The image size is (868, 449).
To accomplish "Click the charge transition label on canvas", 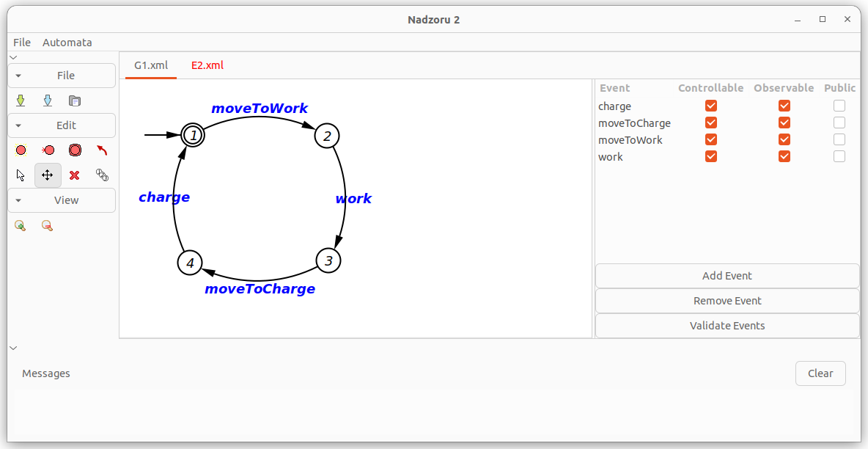I will pos(164,197).
